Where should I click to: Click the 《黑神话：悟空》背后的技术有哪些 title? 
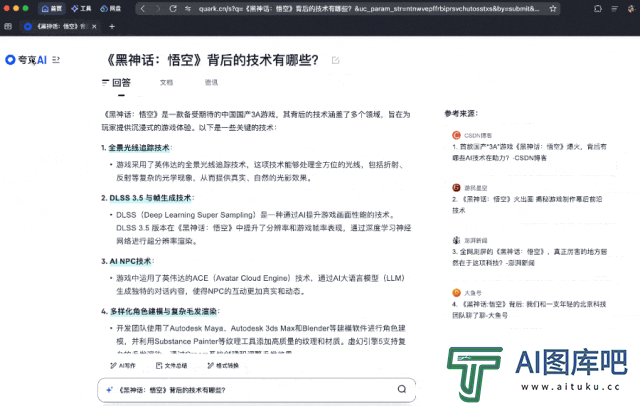click(x=212, y=60)
